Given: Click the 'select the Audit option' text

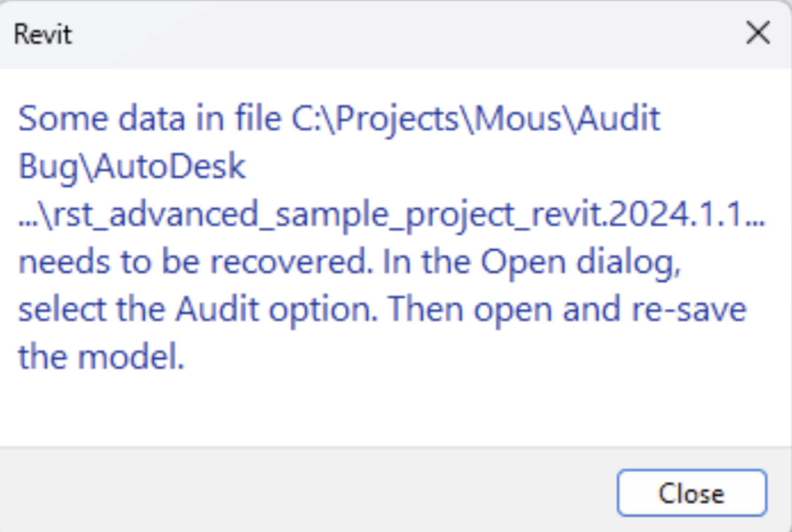Looking at the screenshot, I should point(197,310).
